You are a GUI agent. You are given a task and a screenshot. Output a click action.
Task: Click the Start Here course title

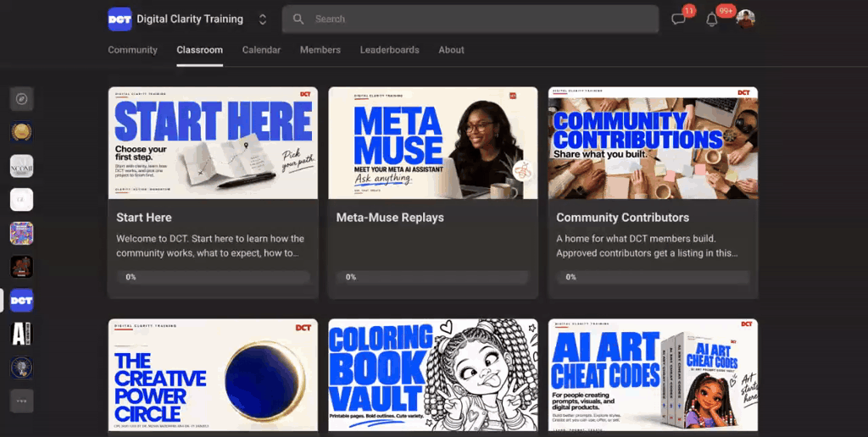click(144, 218)
